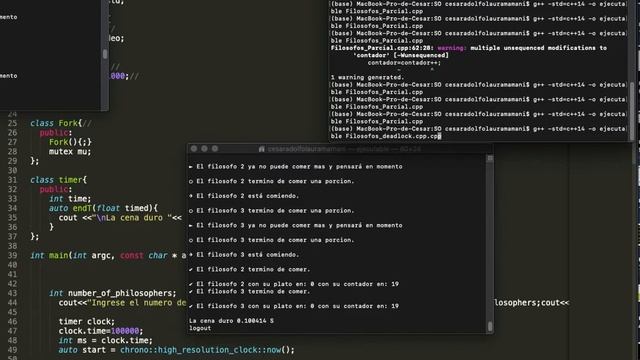Click line number 47 in the editor gutter
640x360 pixels.
13,331
